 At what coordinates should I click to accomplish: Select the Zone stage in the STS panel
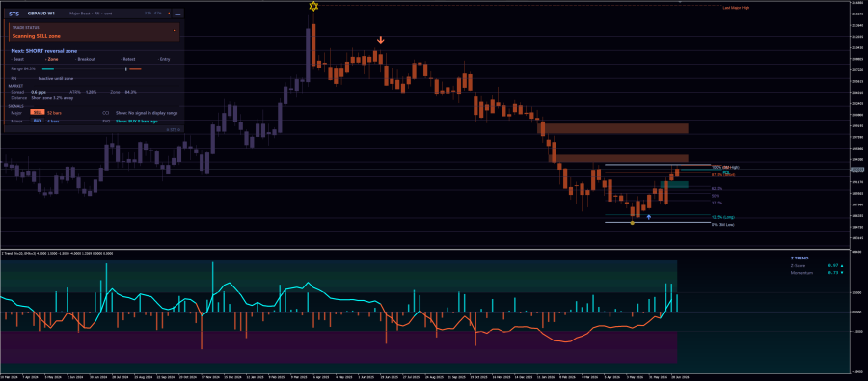52,59
